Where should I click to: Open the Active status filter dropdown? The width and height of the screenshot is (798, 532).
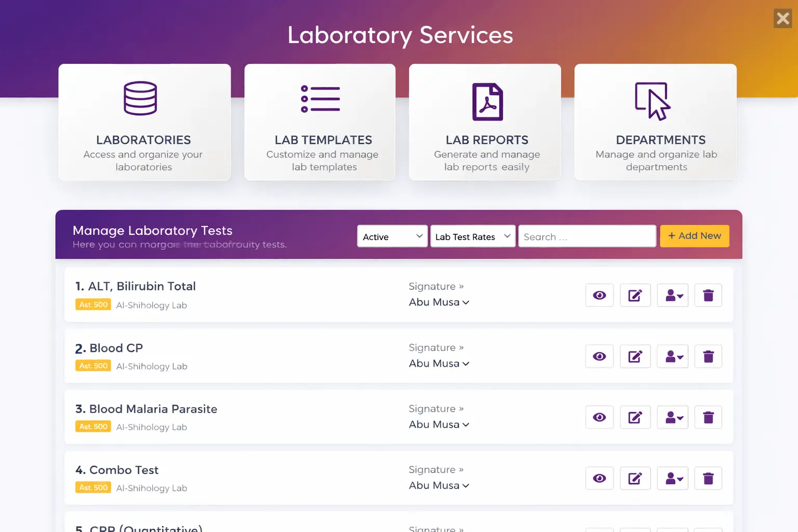click(392, 236)
